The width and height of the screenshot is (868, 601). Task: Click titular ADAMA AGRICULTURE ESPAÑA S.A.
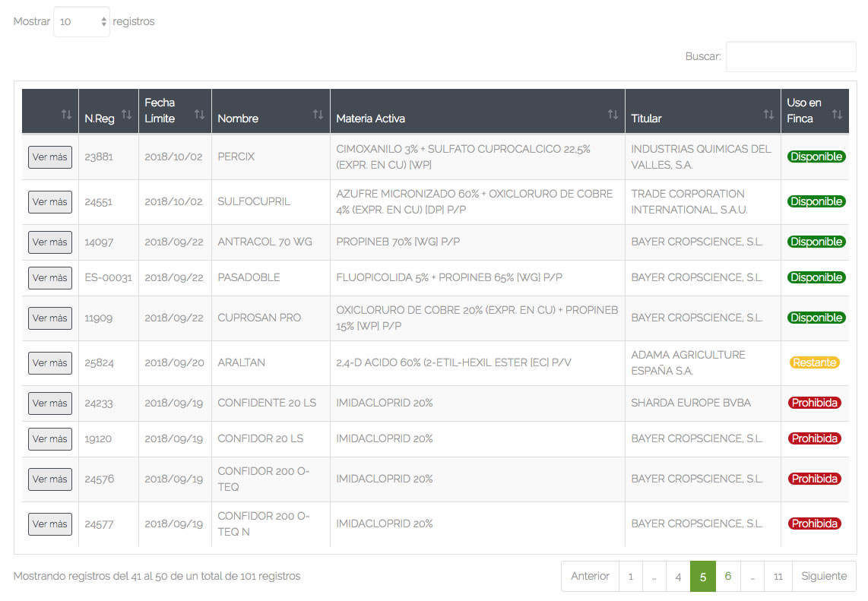click(x=689, y=362)
